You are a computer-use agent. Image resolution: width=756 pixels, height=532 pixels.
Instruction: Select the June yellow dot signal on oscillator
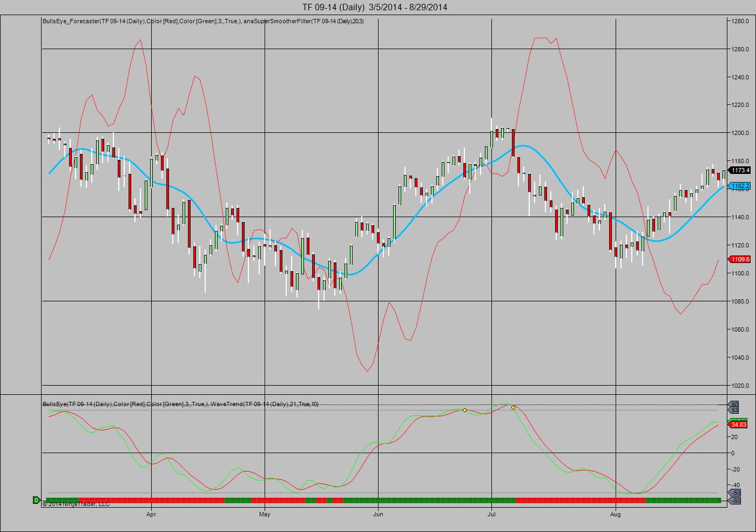tap(464, 410)
